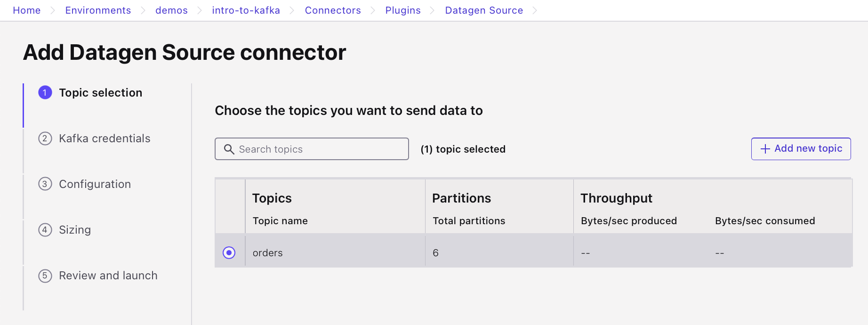Image resolution: width=868 pixels, height=325 pixels.
Task: Click the step 3 number icon
Action: click(x=45, y=184)
